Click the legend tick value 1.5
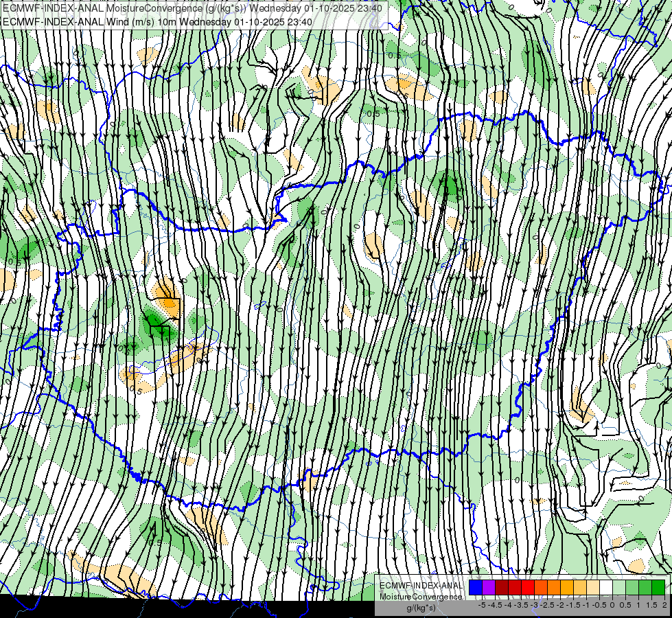This screenshot has width=672, height=618. [x=652, y=605]
